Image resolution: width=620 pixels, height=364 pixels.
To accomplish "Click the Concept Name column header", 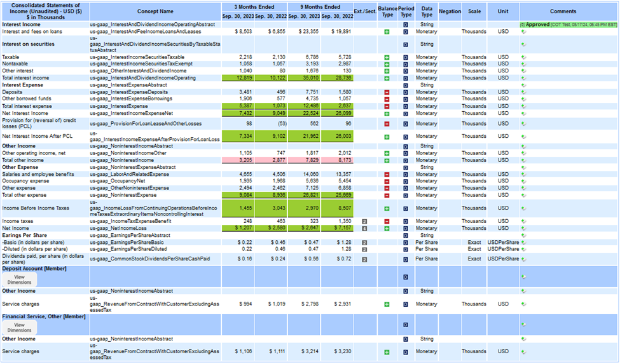I will 155,11.
